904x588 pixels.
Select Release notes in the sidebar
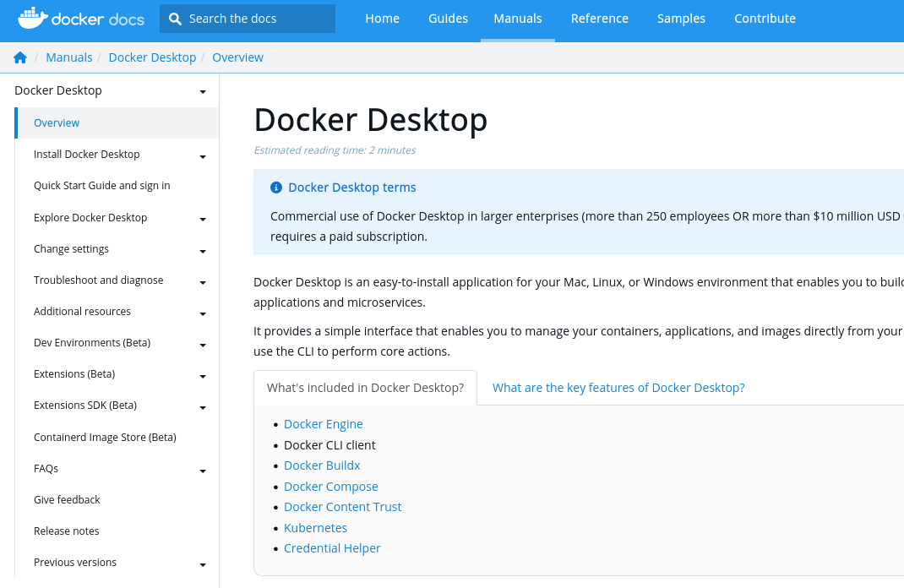66,531
